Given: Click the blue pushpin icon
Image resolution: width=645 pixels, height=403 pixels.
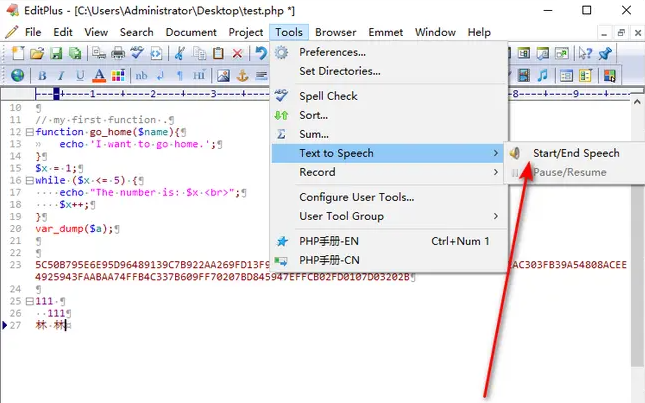Looking at the screenshot, I should point(605,53).
